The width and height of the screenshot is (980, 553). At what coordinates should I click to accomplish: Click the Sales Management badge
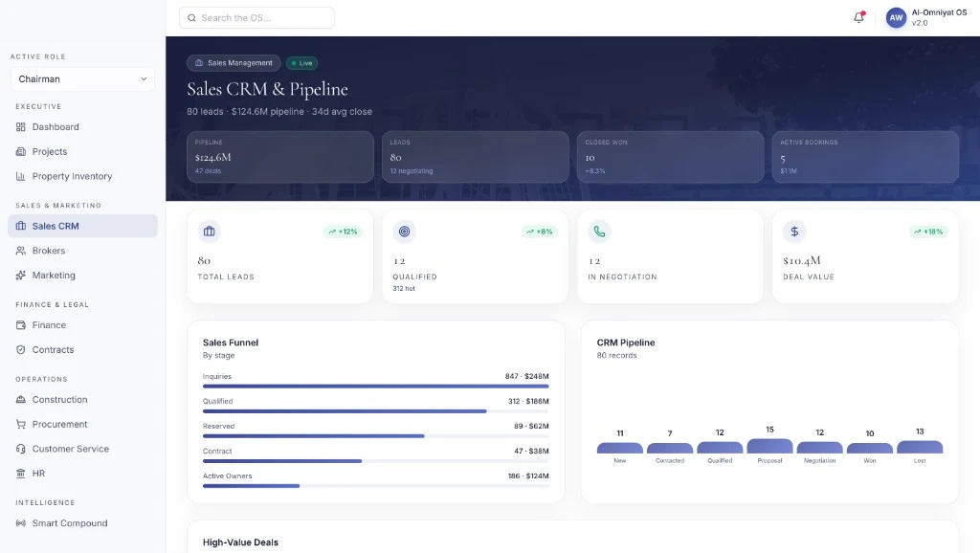234,63
